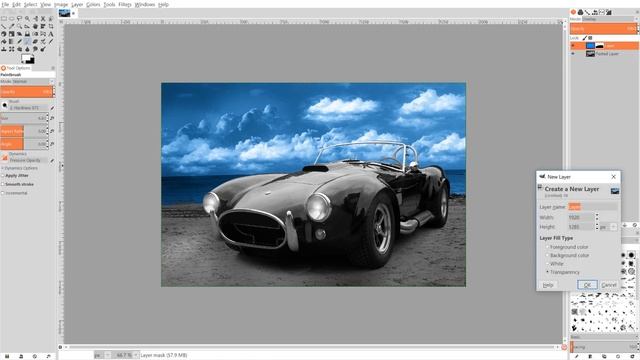Select the Clone tool

click(x=4, y=49)
